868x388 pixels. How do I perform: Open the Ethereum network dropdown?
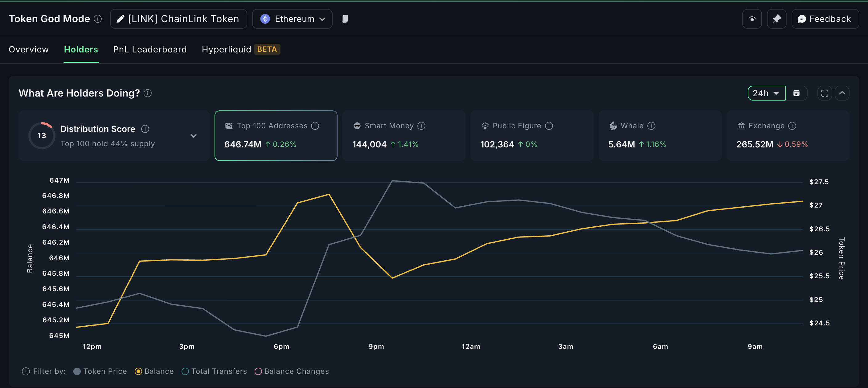pyautogui.click(x=292, y=19)
